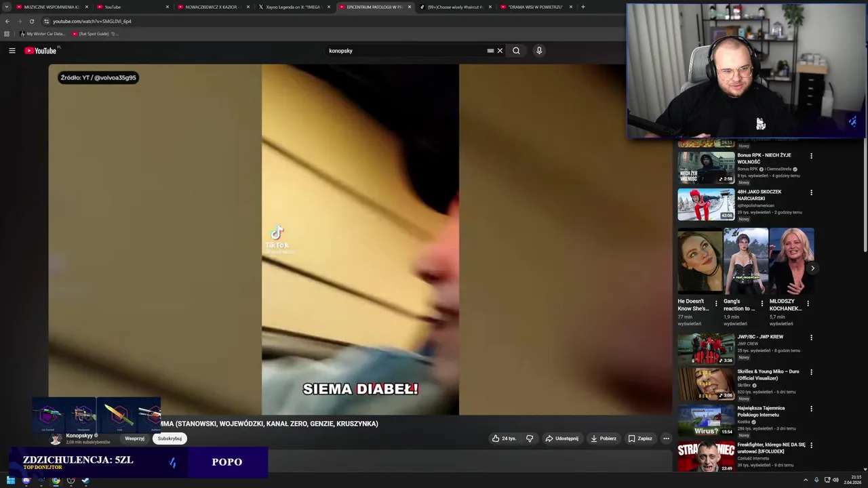View site information icon in address bar

pyautogui.click(x=46, y=21)
